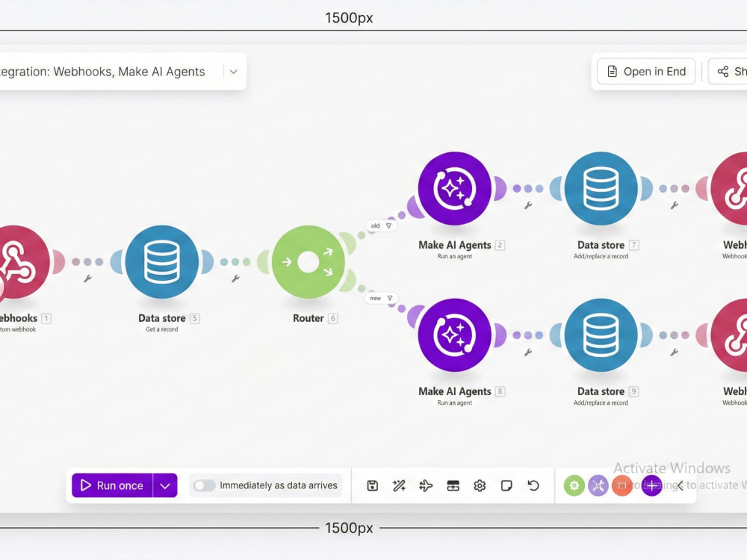Click wrench between Data store 5 and Router

(x=235, y=279)
